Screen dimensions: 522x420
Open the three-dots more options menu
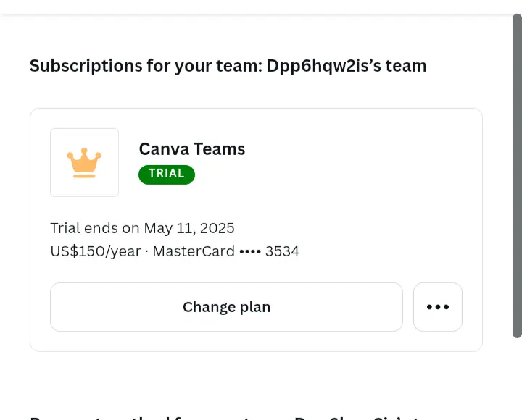[438, 307]
